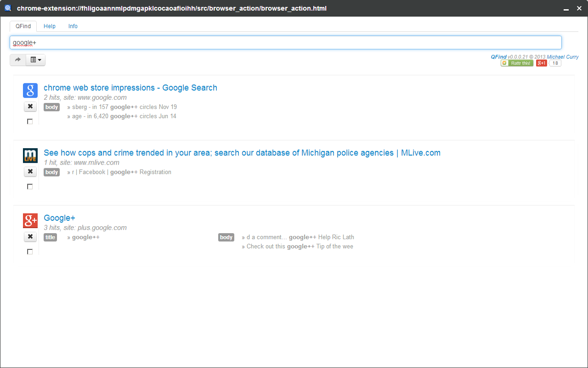
Task: Click the layout view toolbar icon
Action: point(33,59)
